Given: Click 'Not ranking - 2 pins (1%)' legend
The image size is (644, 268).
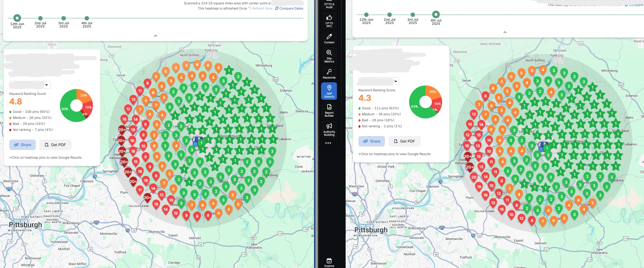Looking at the screenshot, I should [382, 126].
